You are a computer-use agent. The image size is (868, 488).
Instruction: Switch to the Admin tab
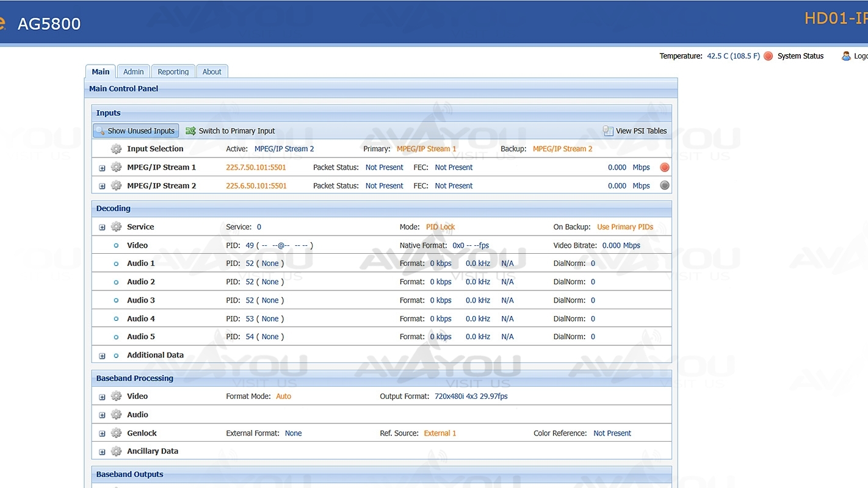[x=133, y=71]
